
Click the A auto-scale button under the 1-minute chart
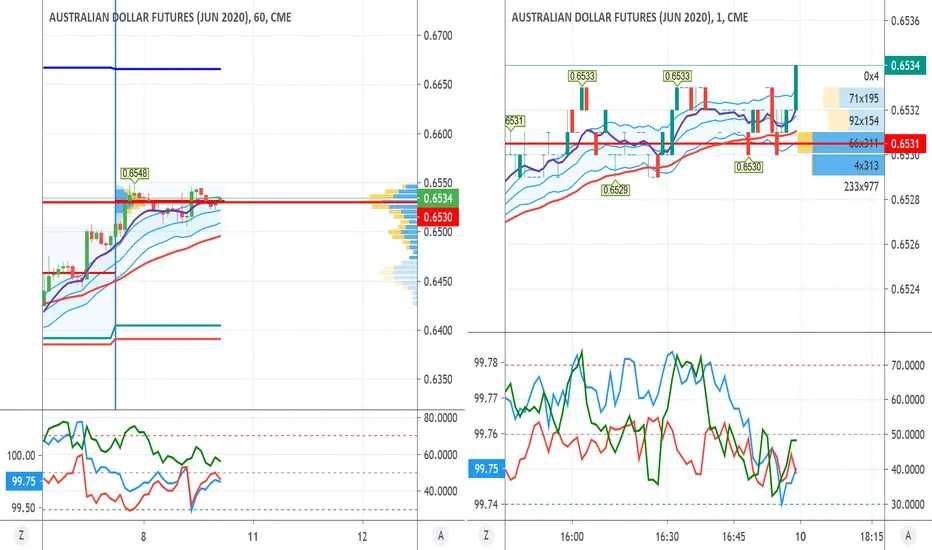point(908,536)
